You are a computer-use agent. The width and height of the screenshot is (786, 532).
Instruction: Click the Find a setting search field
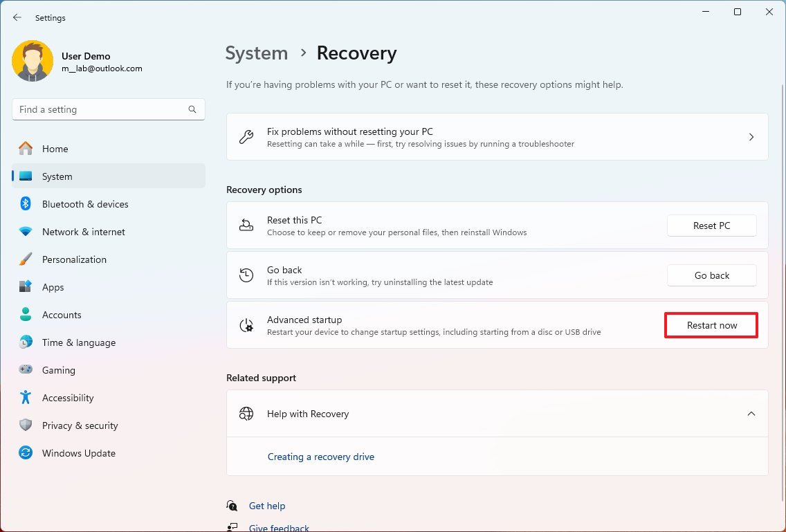click(108, 109)
